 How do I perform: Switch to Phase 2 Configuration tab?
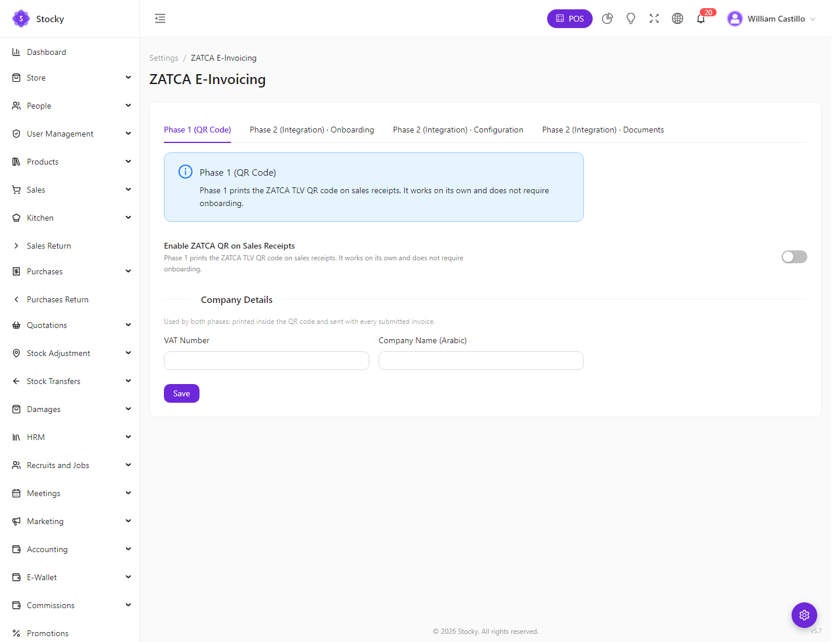coord(458,130)
